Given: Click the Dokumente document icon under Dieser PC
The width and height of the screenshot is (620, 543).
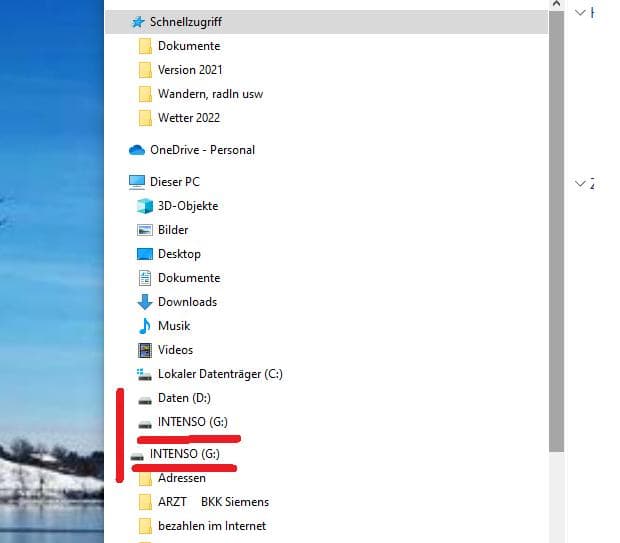Looking at the screenshot, I should coord(145,278).
